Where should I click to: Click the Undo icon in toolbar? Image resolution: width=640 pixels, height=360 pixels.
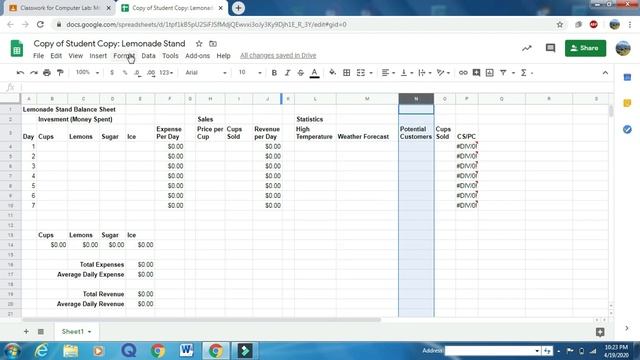[20, 73]
